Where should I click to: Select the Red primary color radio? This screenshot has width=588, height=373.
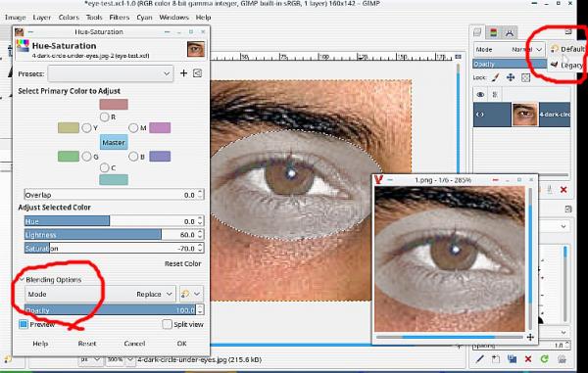click(104, 117)
